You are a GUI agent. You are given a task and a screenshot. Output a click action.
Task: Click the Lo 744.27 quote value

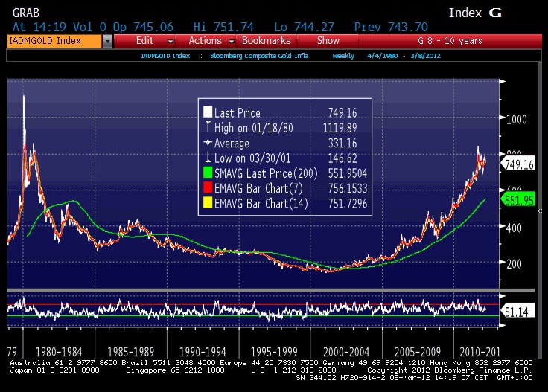(x=304, y=27)
